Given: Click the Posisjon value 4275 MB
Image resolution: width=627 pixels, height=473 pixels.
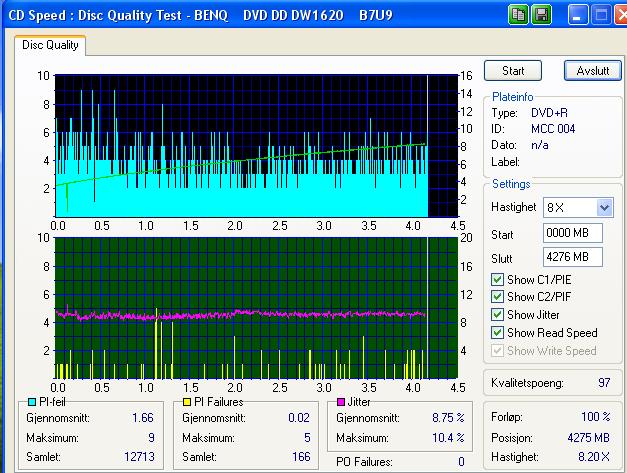Looking at the screenshot, I should 589,438.
